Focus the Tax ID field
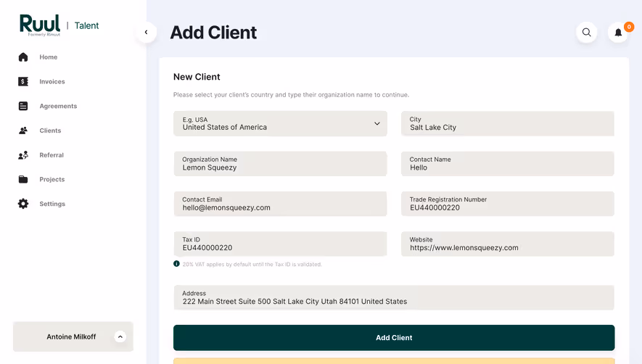642x364 pixels. pos(281,244)
